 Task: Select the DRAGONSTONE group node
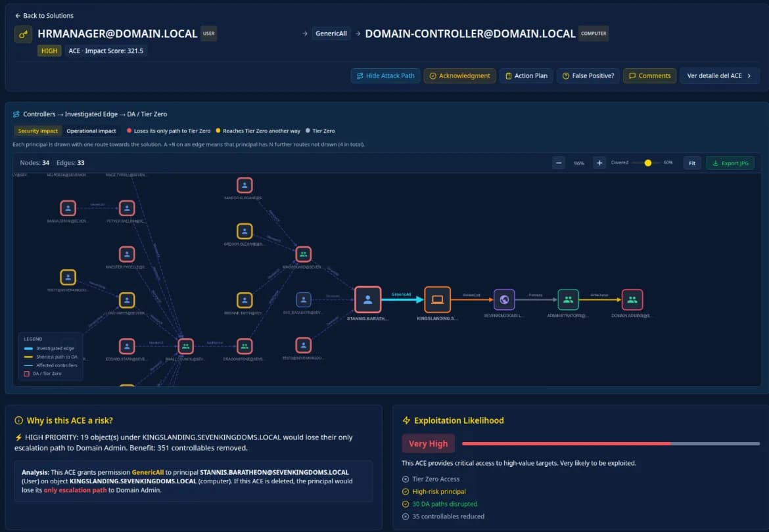[x=245, y=346]
